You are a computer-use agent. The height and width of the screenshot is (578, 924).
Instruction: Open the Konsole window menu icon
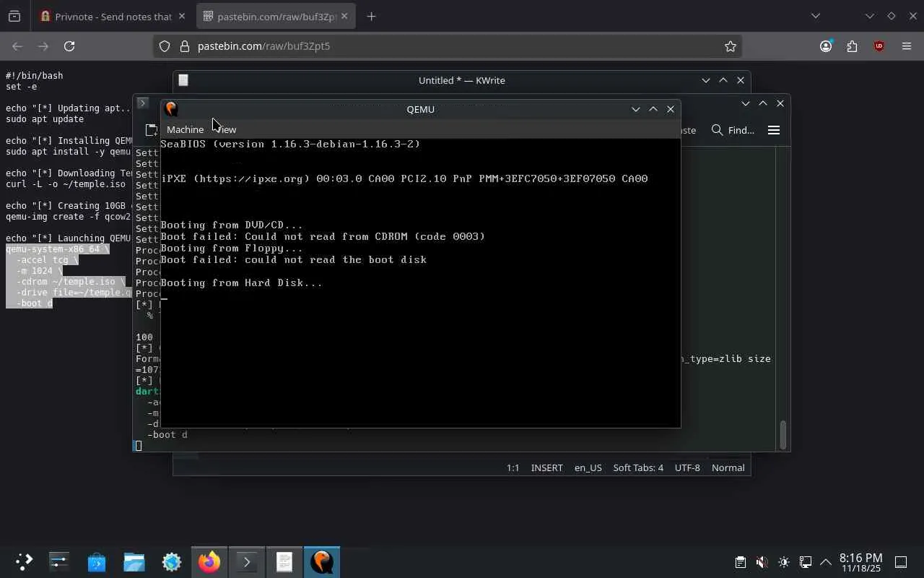coord(142,103)
